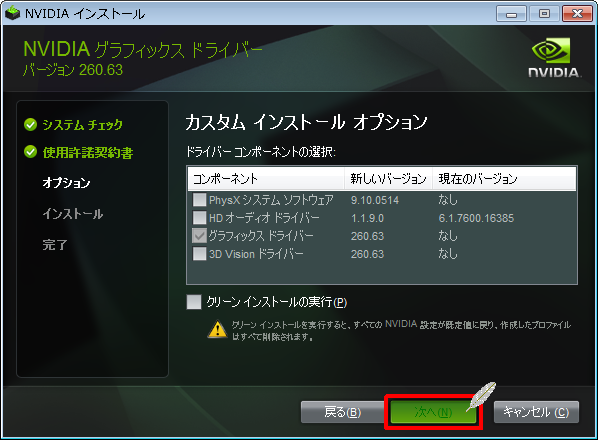Select the オプション step in the sidebar

click(66, 183)
